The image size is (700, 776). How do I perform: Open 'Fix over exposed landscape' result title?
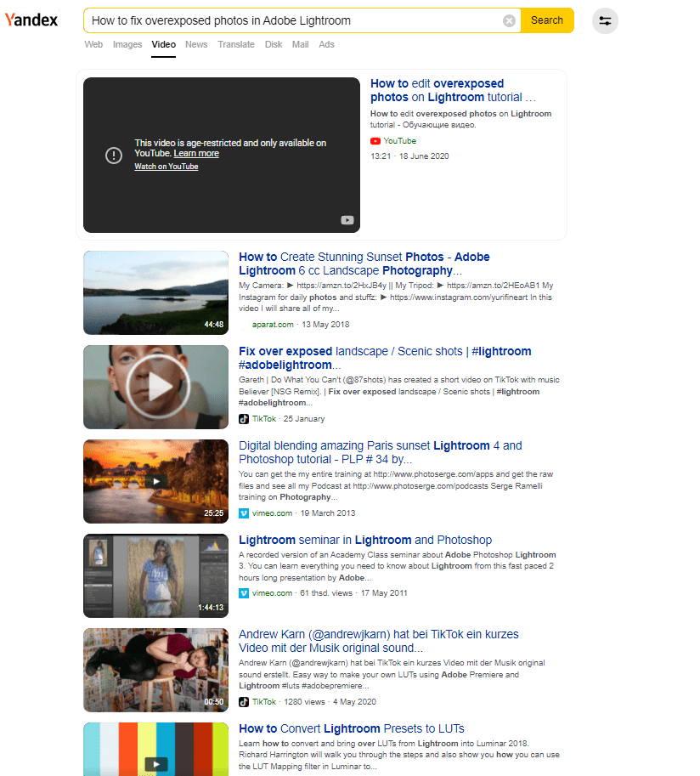click(x=385, y=358)
